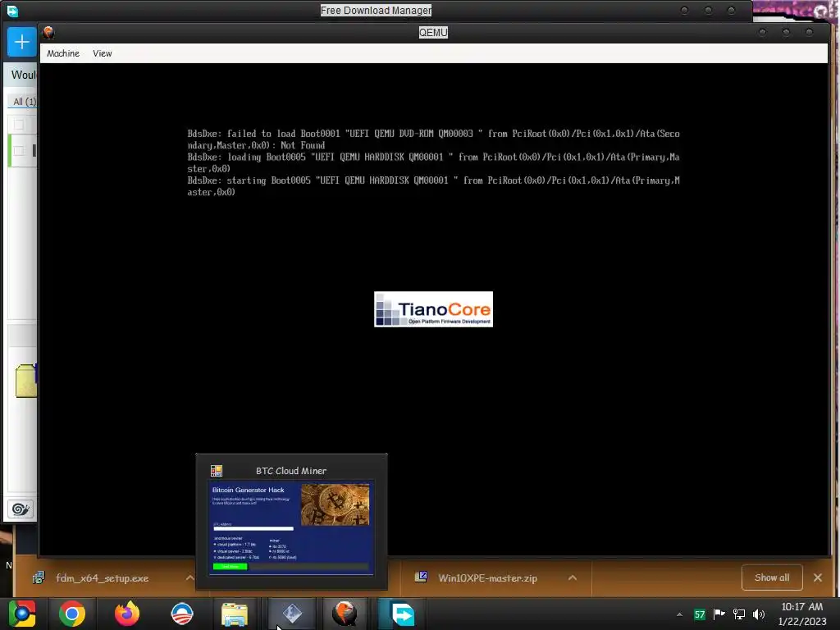840x630 pixels.
Task: Add a new download with the plus button
Action: tap(21, 42)
